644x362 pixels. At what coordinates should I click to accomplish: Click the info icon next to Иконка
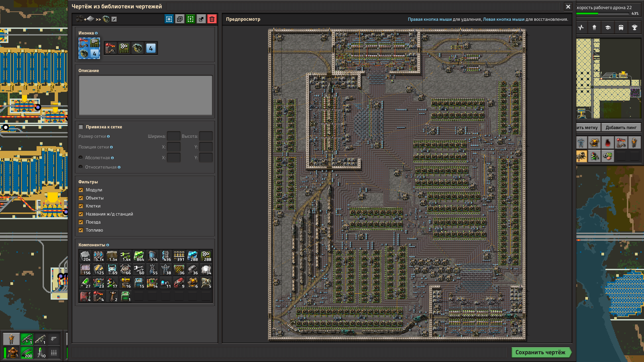(96, 33)
